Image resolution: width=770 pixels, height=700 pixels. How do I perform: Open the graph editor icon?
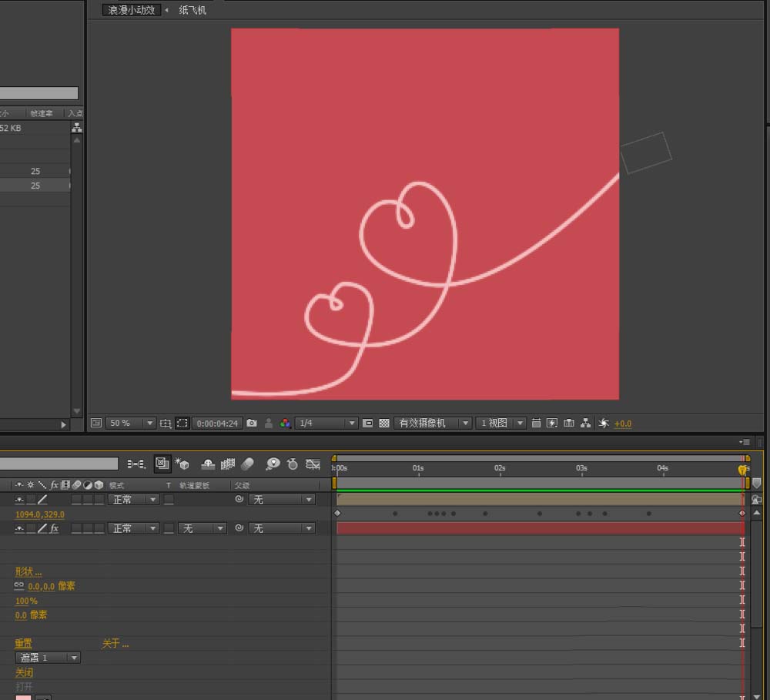(313, 464)
